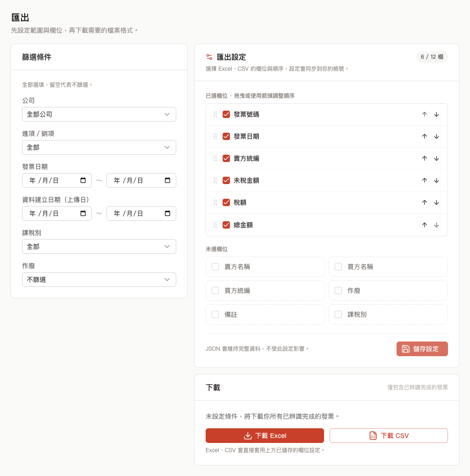Move 未稅金額 column down with arrow
This screenshot has width=470, height=476.
tap(436, 180)
